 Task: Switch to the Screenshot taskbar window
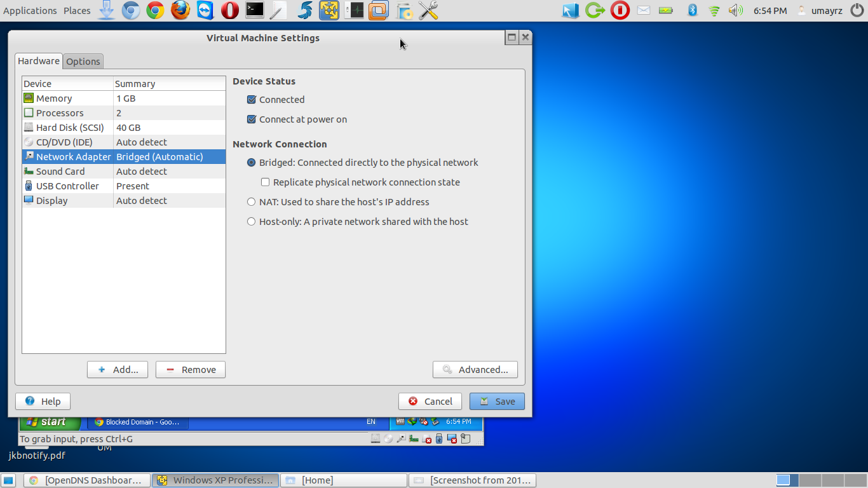473,480
